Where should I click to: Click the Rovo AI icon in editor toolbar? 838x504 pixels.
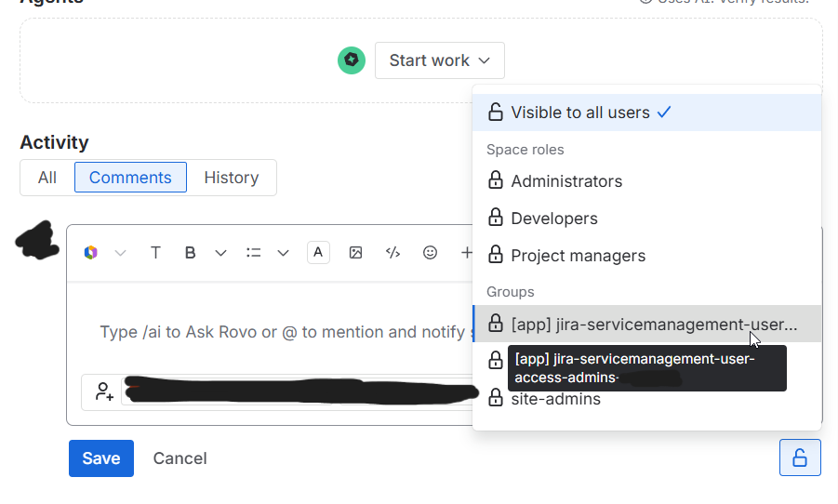point(91,253)
